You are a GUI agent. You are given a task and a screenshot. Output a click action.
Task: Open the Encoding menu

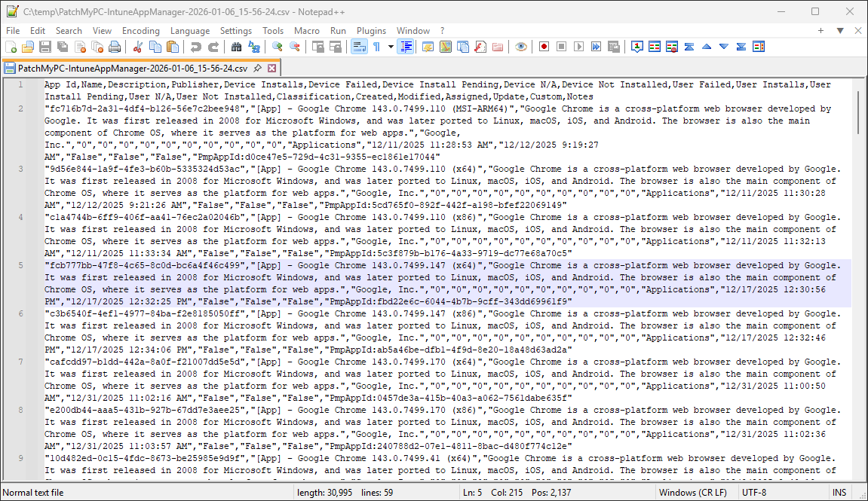(140, 31)
